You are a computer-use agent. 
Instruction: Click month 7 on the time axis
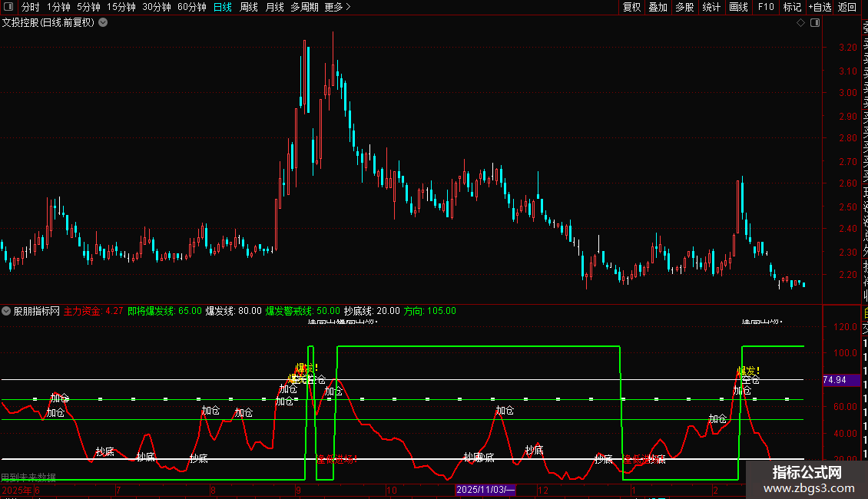click(118, 490)
